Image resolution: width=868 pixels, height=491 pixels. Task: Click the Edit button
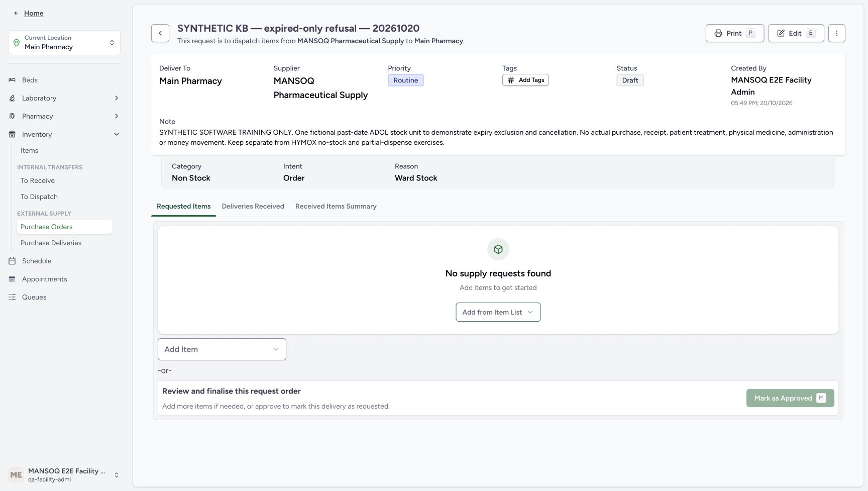click(x=796, y=33)
